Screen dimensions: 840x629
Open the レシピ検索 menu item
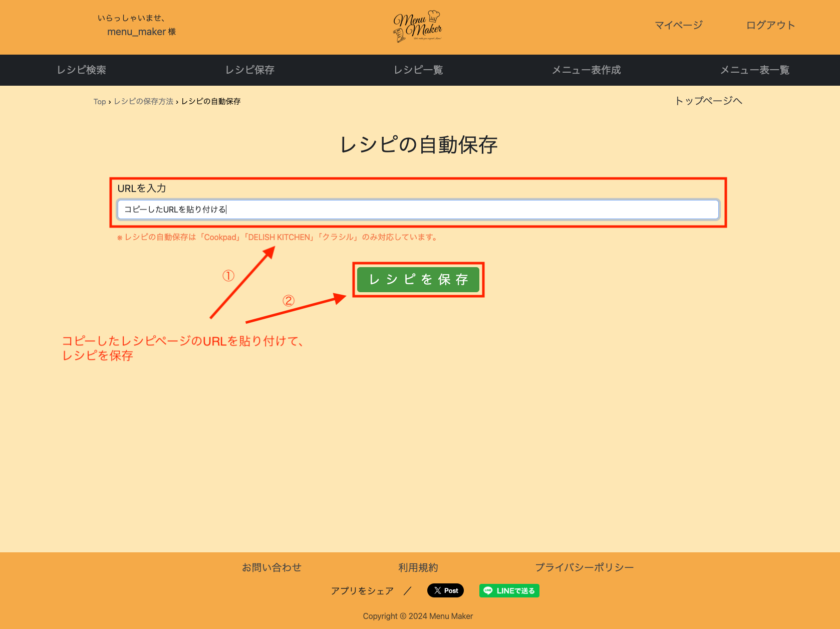82,70
